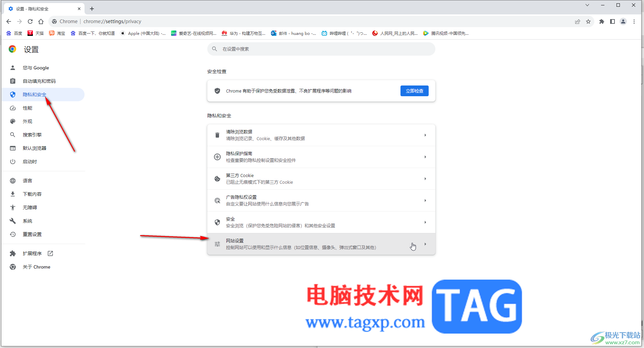The height and width of the screenshot is (348, 644).
Task: Select 关于 Chrome in sidebar
Action: (x=43, y=267)
